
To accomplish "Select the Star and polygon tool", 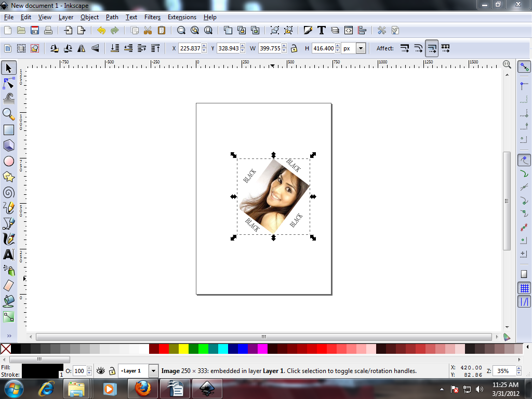I will tap(9, 177).
